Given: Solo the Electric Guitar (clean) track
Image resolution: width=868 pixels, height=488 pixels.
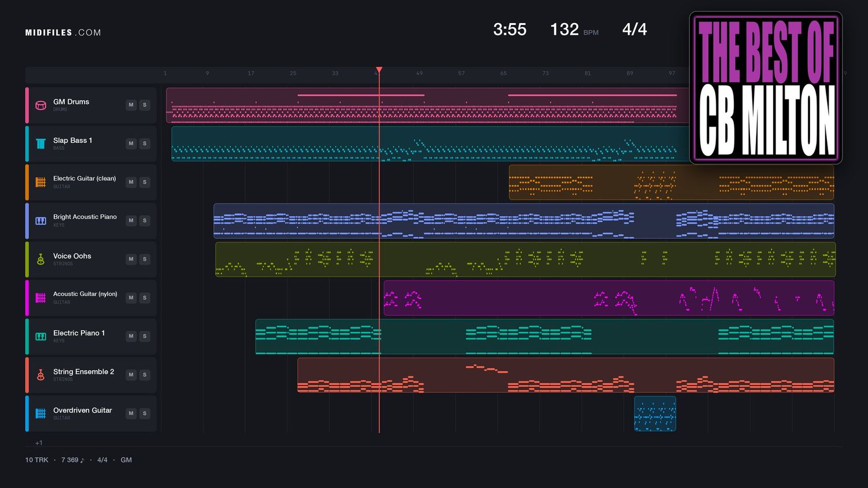Looking at the screenshot, I should [x=145, y=182].
